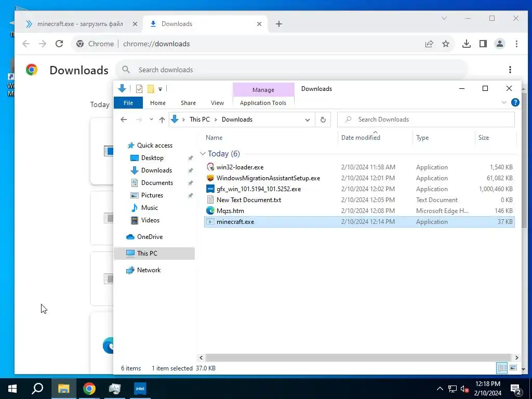532x399 pixels.
Task: Open Downloads in navigation pane
Action: click(x=156, y=170)
